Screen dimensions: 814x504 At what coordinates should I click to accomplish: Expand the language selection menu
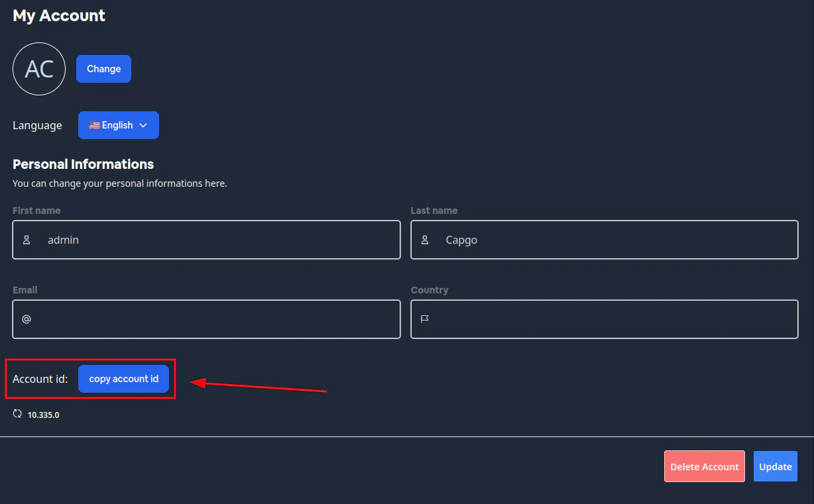point(118,125)
